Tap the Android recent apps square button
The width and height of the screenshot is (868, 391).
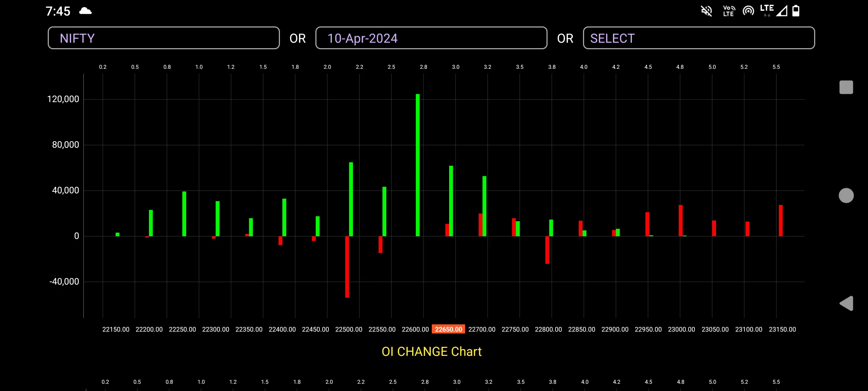846,87
